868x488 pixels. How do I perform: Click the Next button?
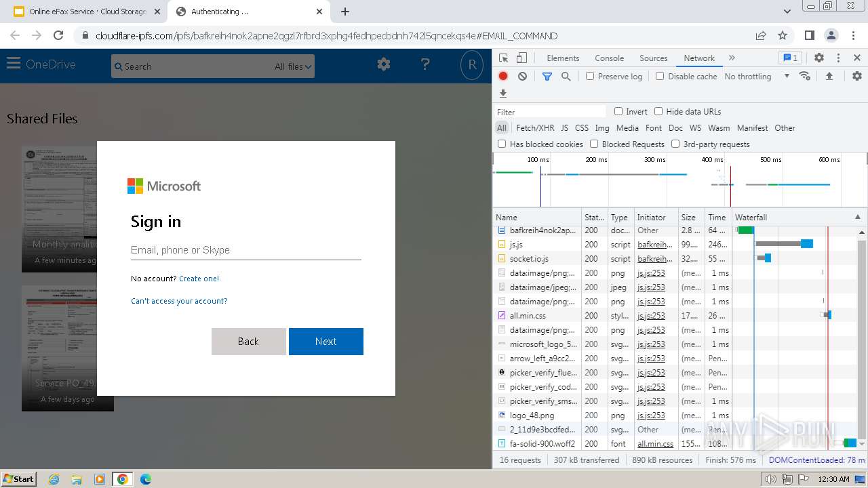pos(326,342)
